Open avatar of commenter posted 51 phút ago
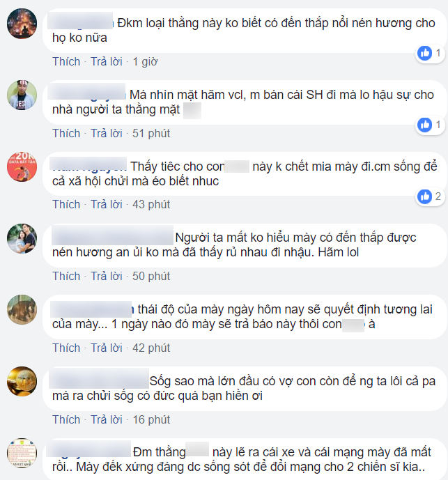Image resolution: width=448 pixels, height=480 pixels. 22,95
